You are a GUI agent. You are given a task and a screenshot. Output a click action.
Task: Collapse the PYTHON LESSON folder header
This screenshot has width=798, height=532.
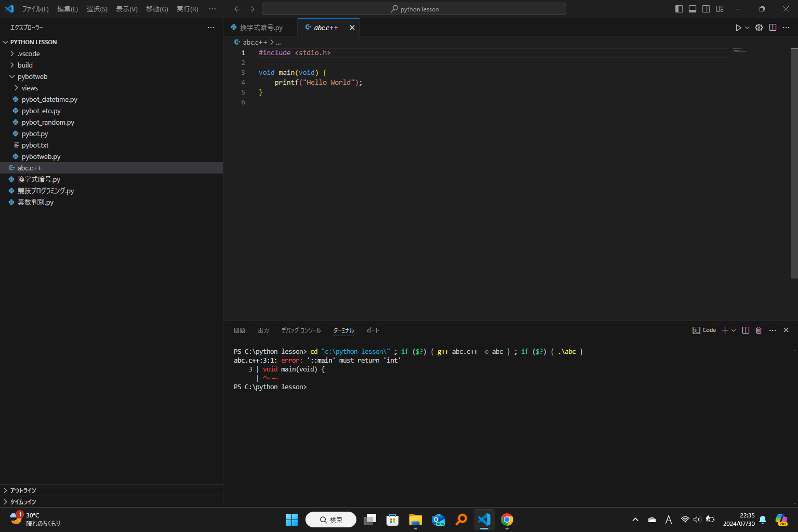(x=112, y=42)
